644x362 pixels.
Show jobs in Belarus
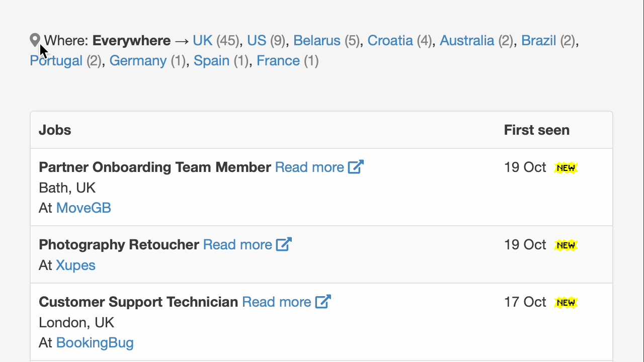click(x=317, y=40)
